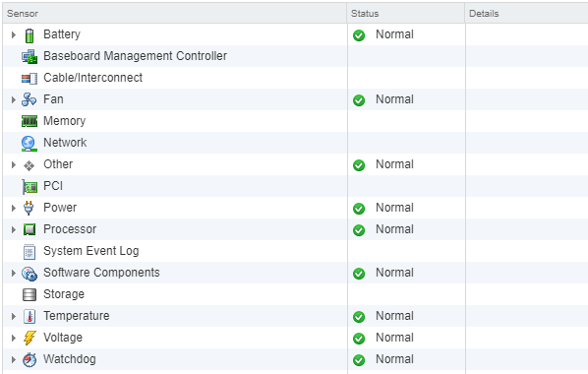Expand the Battery sensor group
This screenshot has width=588, height=374.
tap(14, 34)
